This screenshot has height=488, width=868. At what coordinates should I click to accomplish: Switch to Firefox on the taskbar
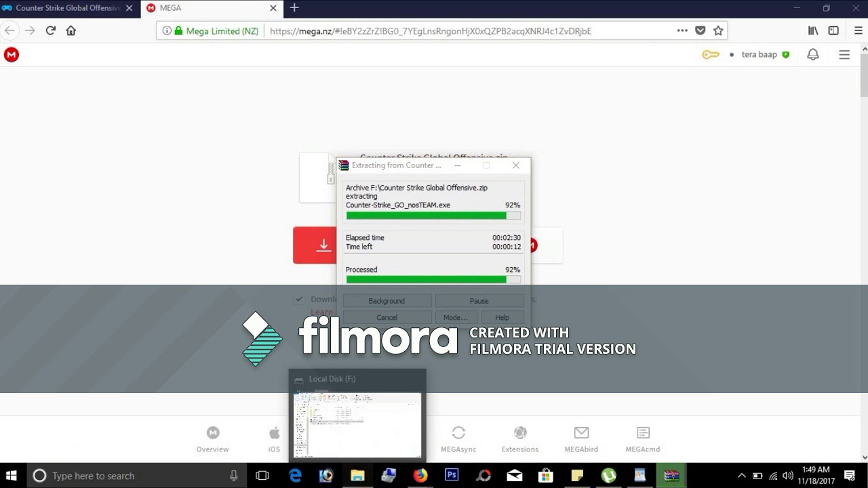pyautogui.click(x=420, y=476)
